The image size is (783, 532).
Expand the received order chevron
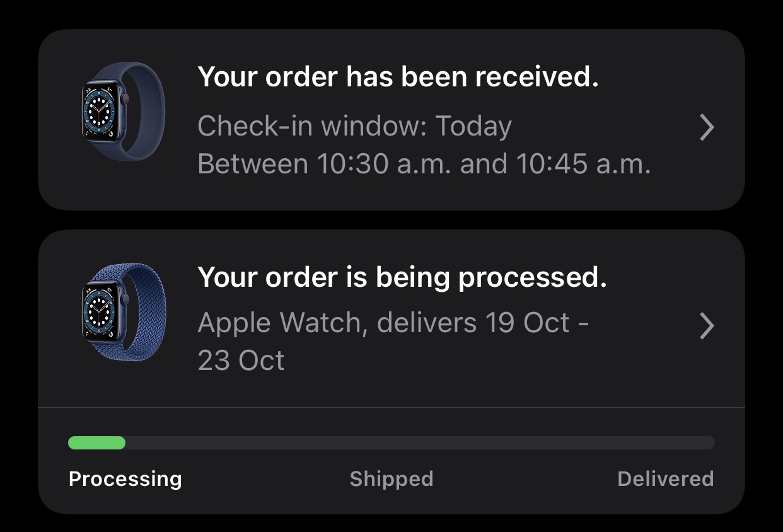pyautogui.click(x=707, y=128)
